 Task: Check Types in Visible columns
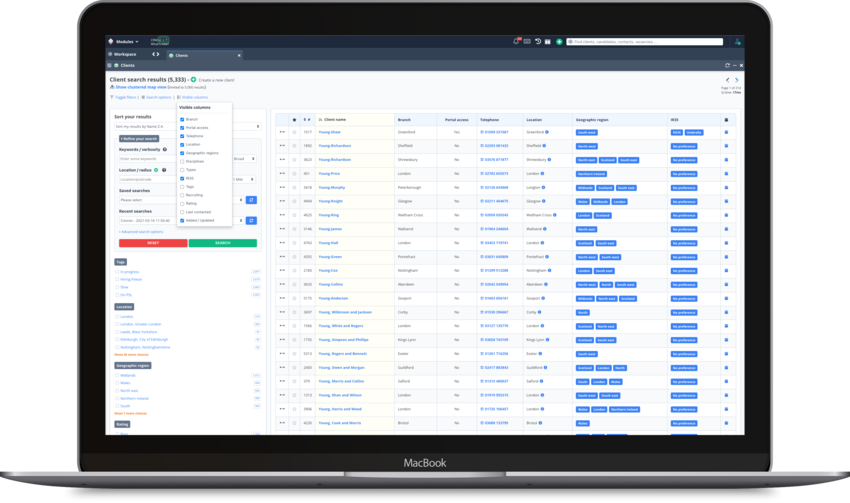point(182,170)
